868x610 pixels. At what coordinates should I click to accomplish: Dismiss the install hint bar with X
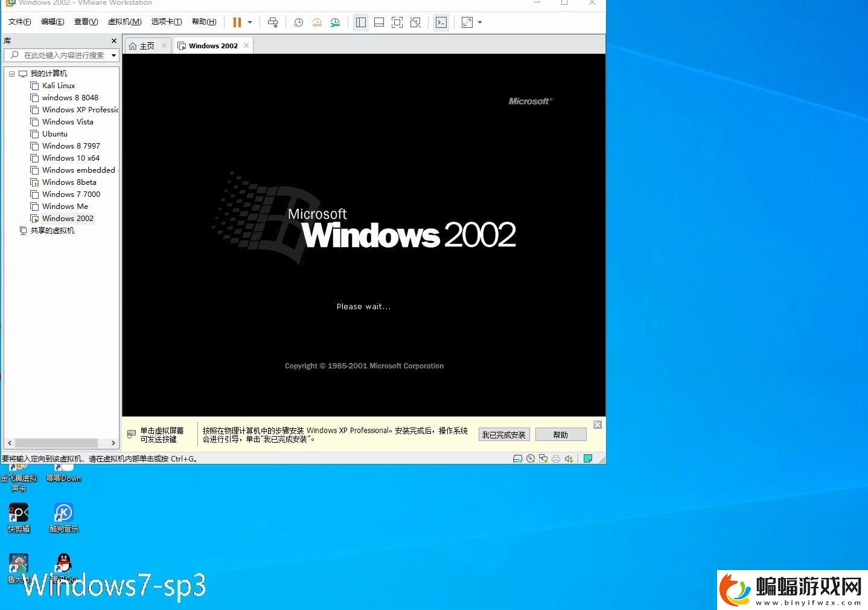(x=598, y=425)
